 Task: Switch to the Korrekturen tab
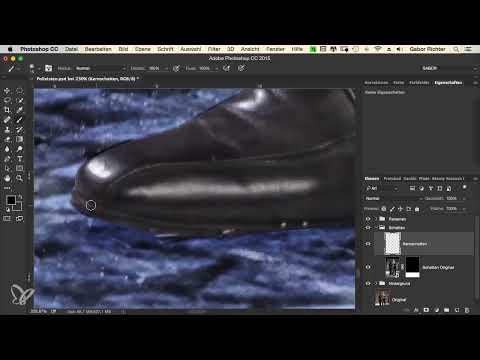[x=376, y=82]
